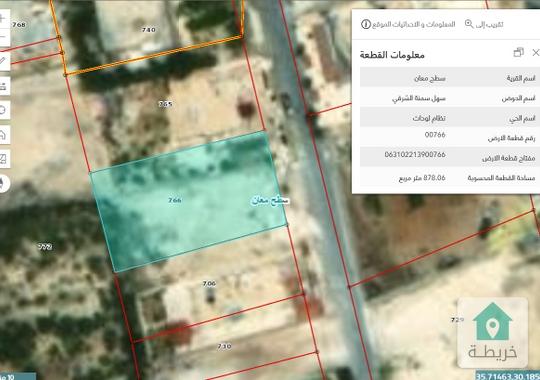Click the 'مفتاح قطعة الارض' field label

pos(509,158)
